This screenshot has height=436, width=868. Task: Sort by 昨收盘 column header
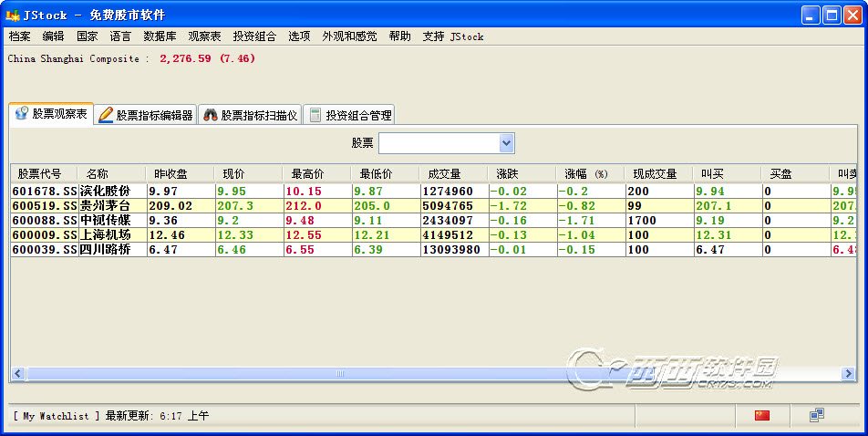point(181,174)
